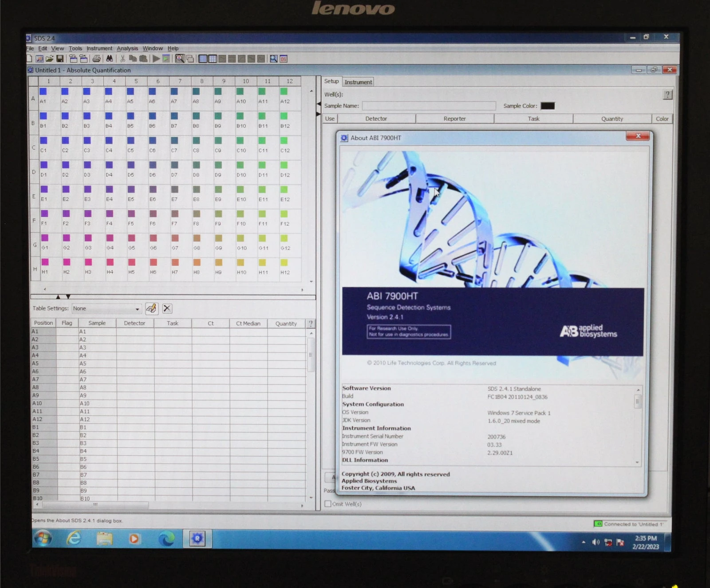
Task: Click the binoculars Find icon
Action: [109, 59]
